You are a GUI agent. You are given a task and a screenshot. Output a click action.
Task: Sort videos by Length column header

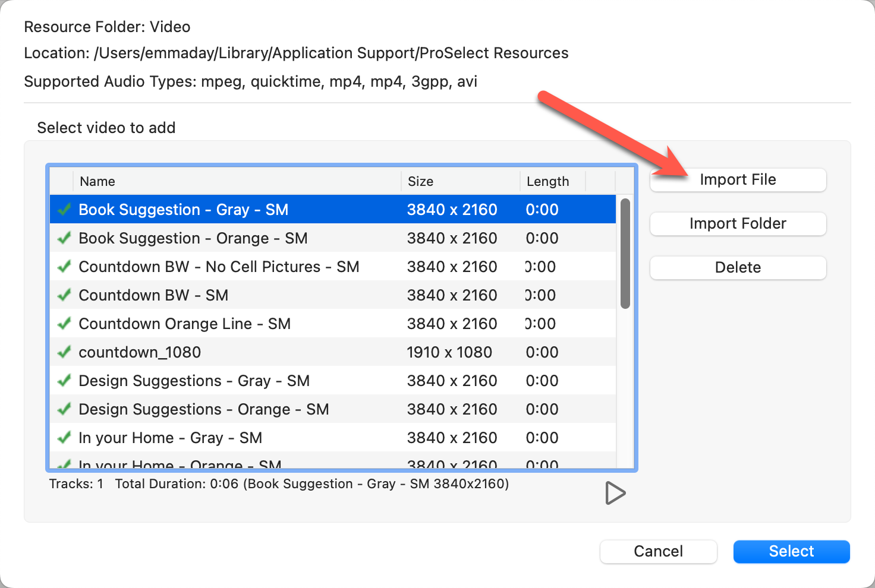552,181
